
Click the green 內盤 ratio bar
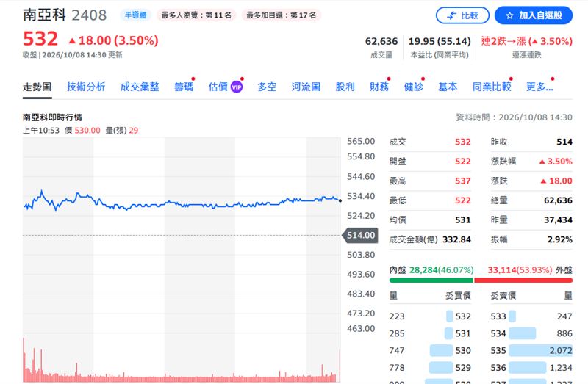pos(431,280)
